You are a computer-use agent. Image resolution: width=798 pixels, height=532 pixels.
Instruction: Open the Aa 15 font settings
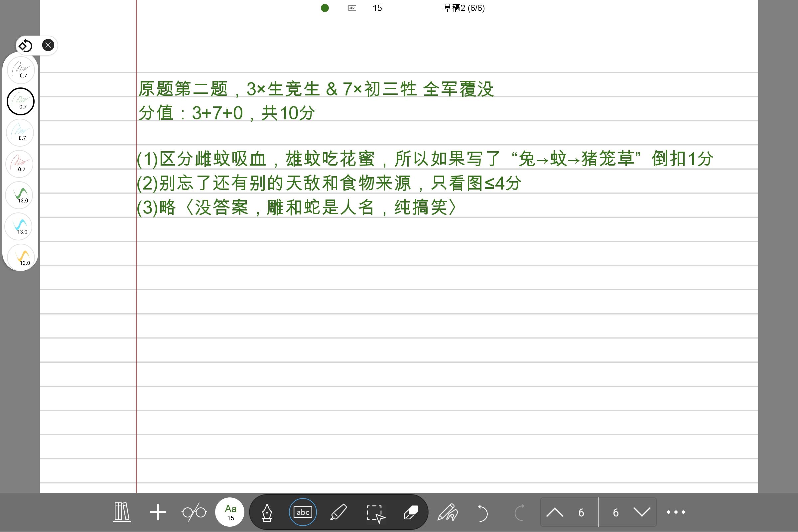(x=230, y=512)
